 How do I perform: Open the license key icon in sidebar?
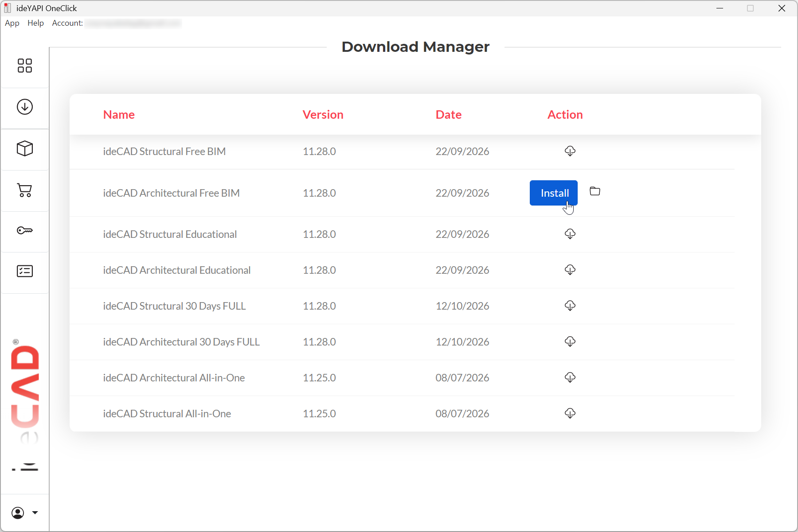[25, 230]
